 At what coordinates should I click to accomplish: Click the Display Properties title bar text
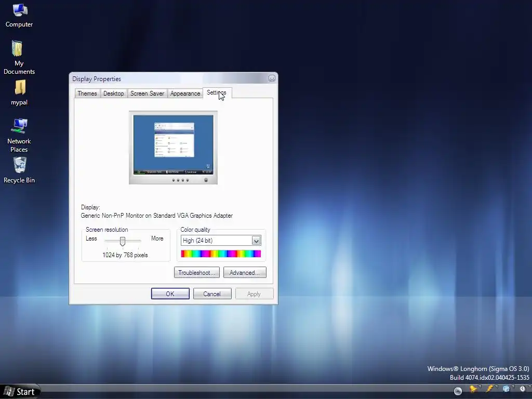pyautogui.click(x=97, y=79)
